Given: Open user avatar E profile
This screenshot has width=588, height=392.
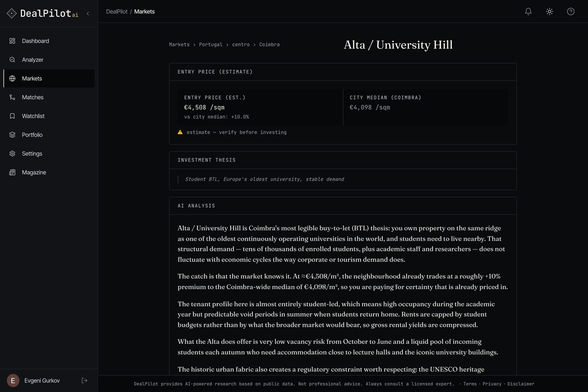Looking at the screenshot, I should pyautogui.click(x=13, y=381).
